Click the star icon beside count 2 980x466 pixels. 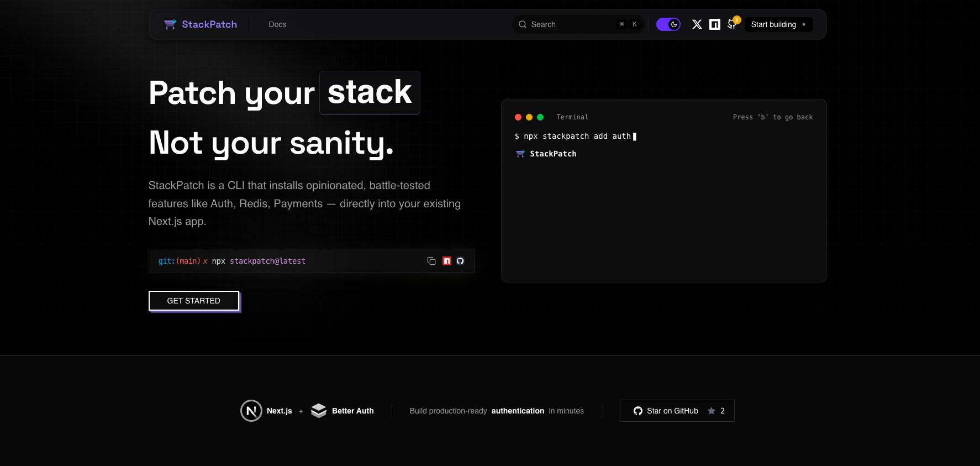pos(712,411)
